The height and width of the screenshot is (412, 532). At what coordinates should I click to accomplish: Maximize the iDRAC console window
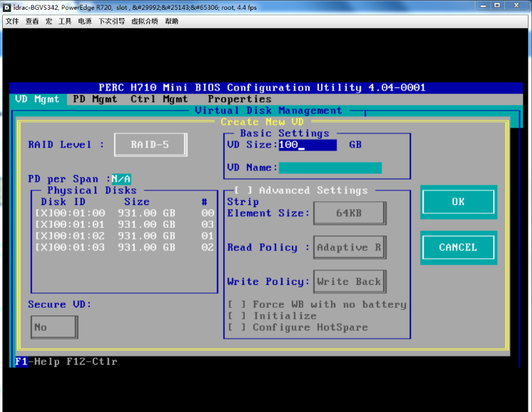click(497, 6)
